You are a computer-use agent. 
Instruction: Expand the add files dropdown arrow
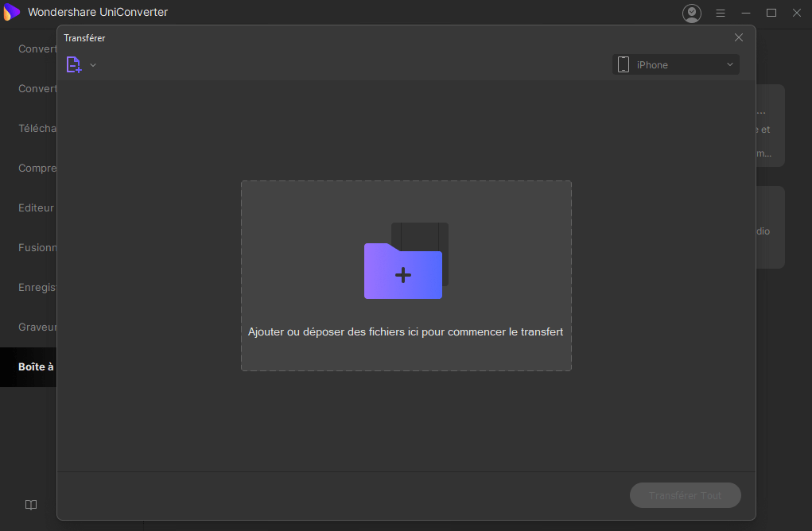[93, 65]
